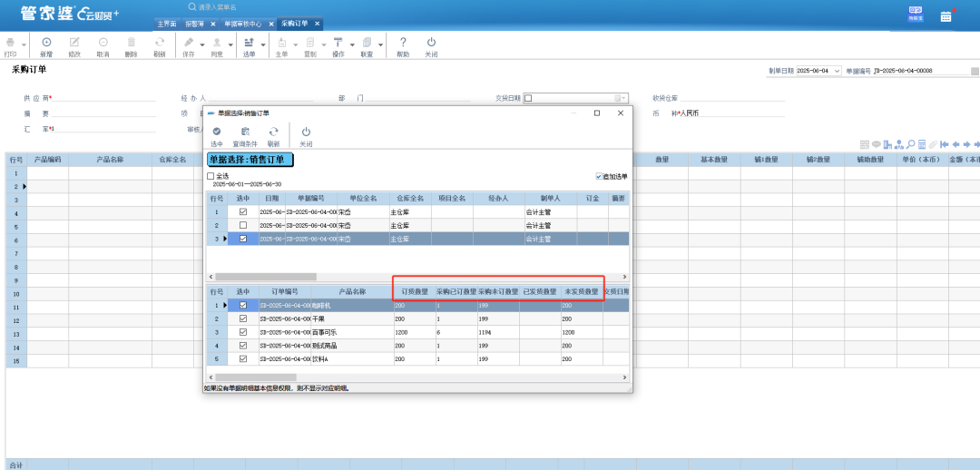Click the magnifier search icon above grid
This screenshot has height=470, width=980.
[x=910, y=144]
